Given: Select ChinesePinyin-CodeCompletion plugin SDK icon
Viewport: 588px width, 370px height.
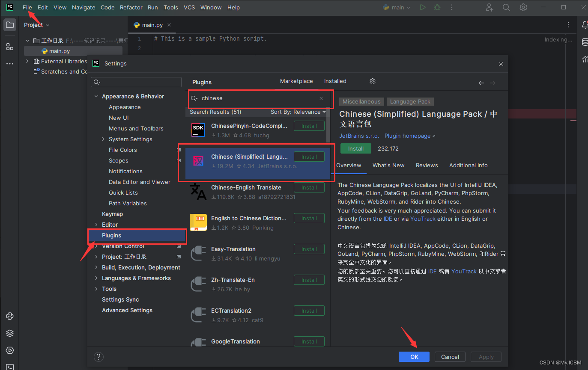Looking at the screenshot, I should 198,130.
